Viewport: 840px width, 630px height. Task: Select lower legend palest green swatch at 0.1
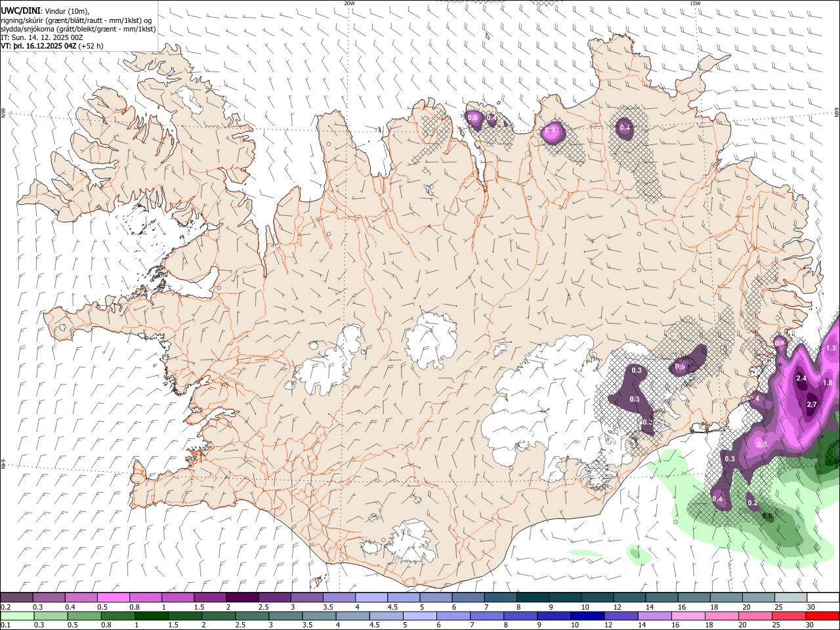click(18, 616)
